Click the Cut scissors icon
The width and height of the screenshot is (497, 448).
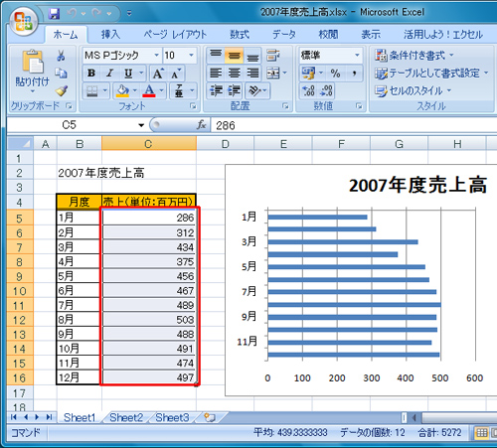click(x=61, y=56)
